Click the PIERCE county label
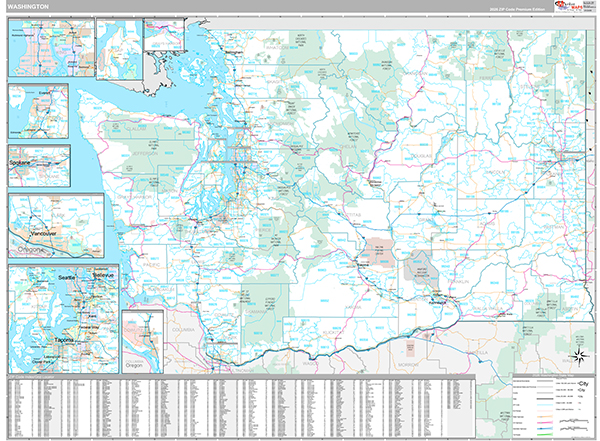Viewport: 600px width, 441px height. click(x=264, y=230)
